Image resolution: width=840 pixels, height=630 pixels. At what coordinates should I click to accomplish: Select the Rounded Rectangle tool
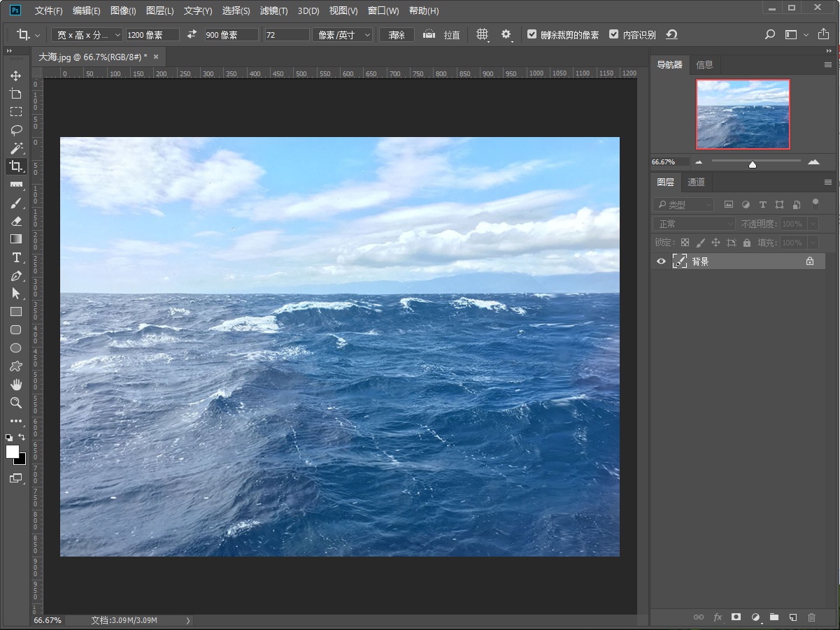pyautogui.click(x=15, y=330)
